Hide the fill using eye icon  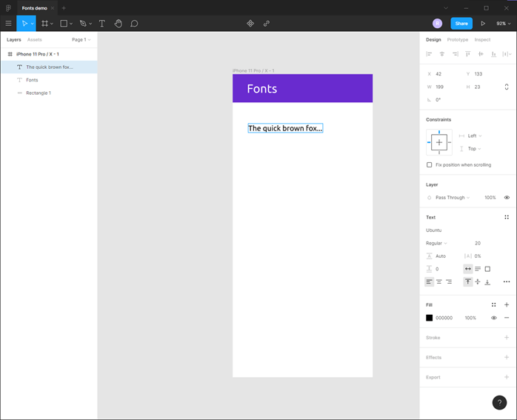(493, 318)
